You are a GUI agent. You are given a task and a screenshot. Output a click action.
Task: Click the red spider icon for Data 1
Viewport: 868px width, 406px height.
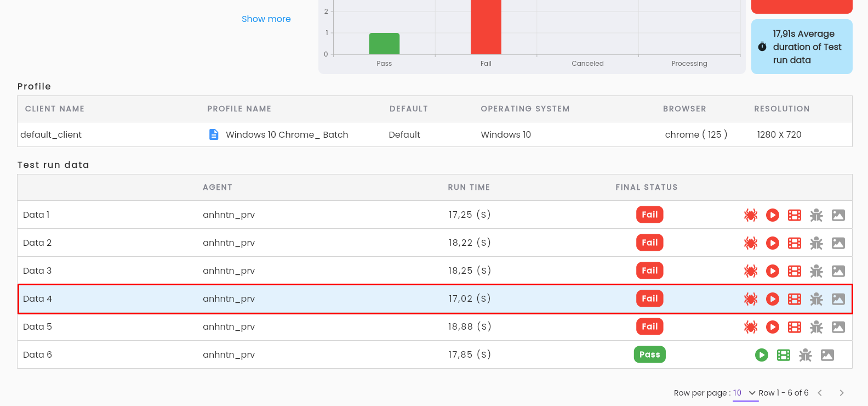pyautogui.click(x=751, y=215)
